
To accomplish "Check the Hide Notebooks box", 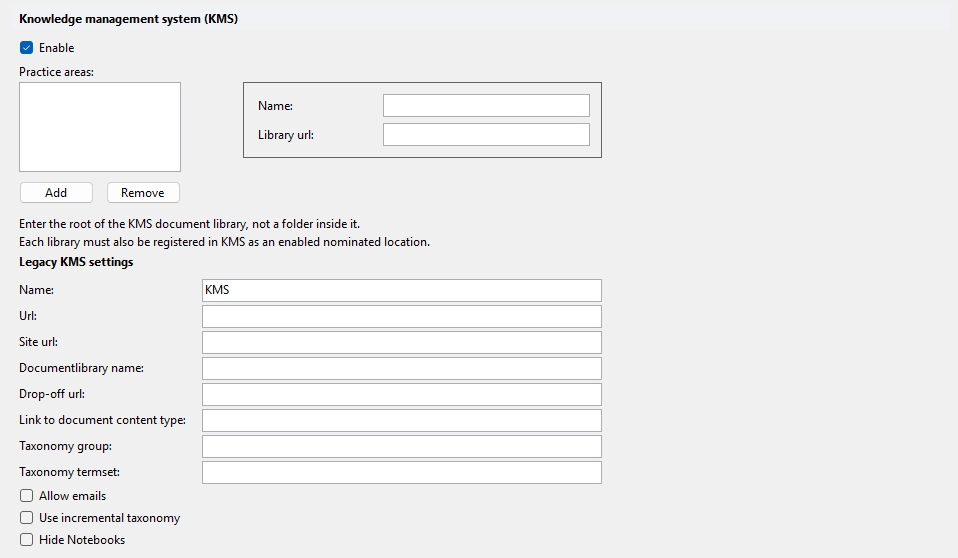I will (x=26, y=540).
